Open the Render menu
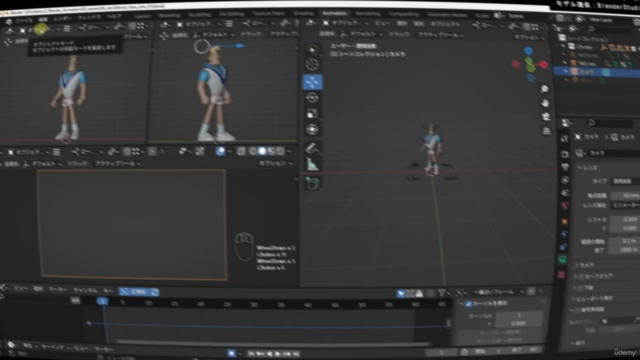Viewport: 640px width, 360px height. (62, 19)
